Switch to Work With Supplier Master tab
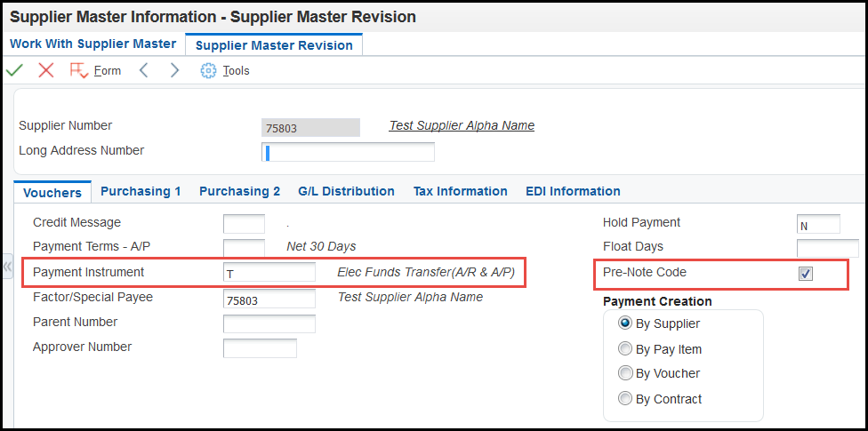The height and width of the screenshot is (431, 868). pos(93,44)
